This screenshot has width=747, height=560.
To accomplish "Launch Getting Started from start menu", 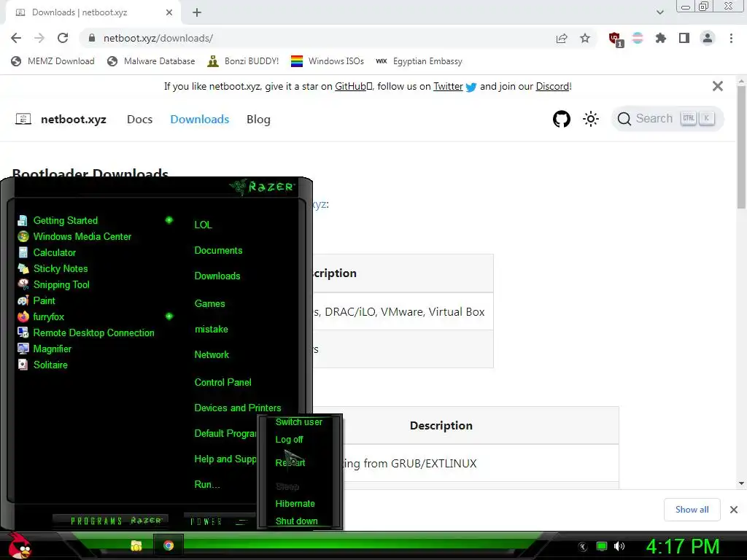I will 65,220.
